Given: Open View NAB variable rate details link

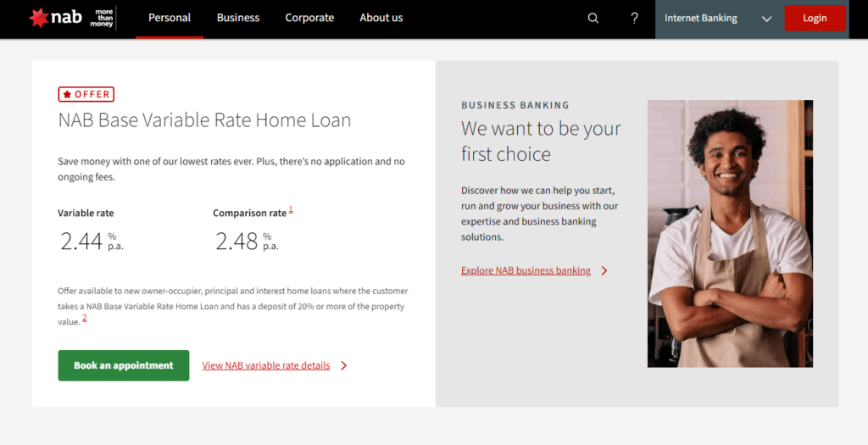Looking at the screenshot, I should [x=265, y=365].
